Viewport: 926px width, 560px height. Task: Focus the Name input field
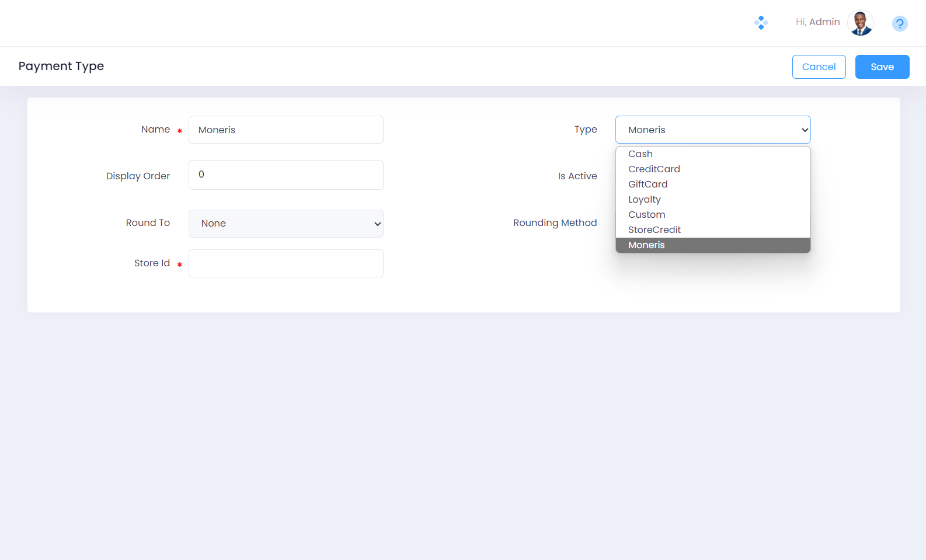coord(286,130)
